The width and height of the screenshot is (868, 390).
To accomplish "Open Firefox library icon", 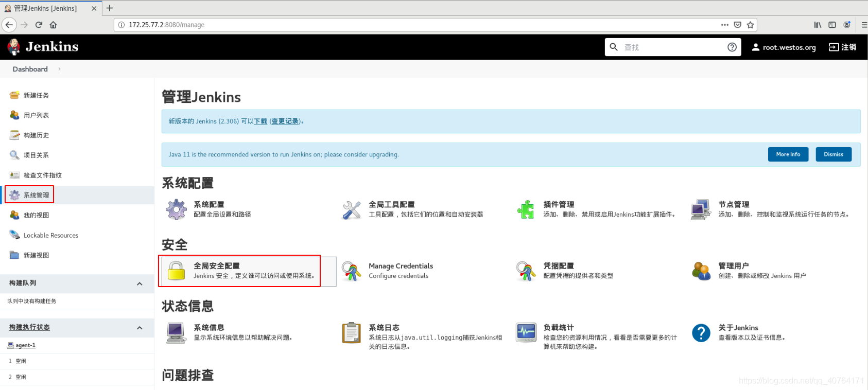I will point(818,25).
